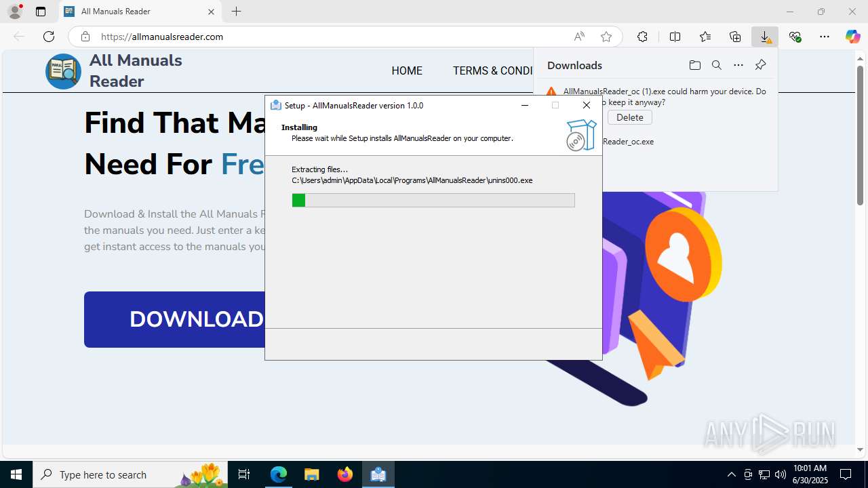Open the Extensions puzzle icon
The width and height of the screenshot is (868, 488).
tap(642, 37)
